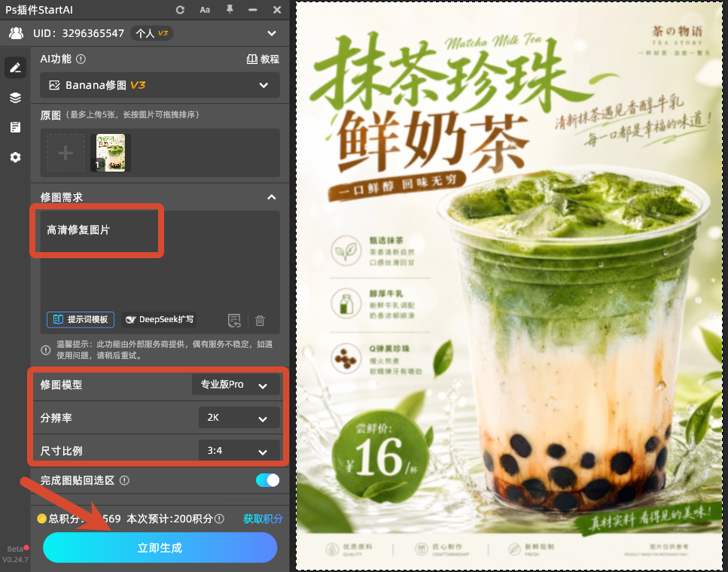Image resolution: width=728 pixels, height=572 pixels.
Task: Toggle the 完成图贴回选区 switch
Action: coord(267,480)
